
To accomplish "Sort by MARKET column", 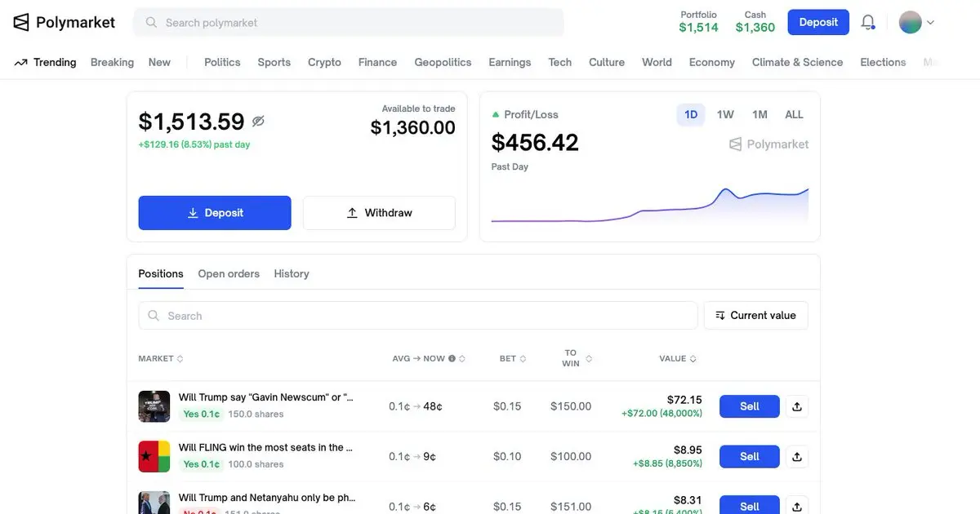I will pyautogui.click(x=161, y=358).
